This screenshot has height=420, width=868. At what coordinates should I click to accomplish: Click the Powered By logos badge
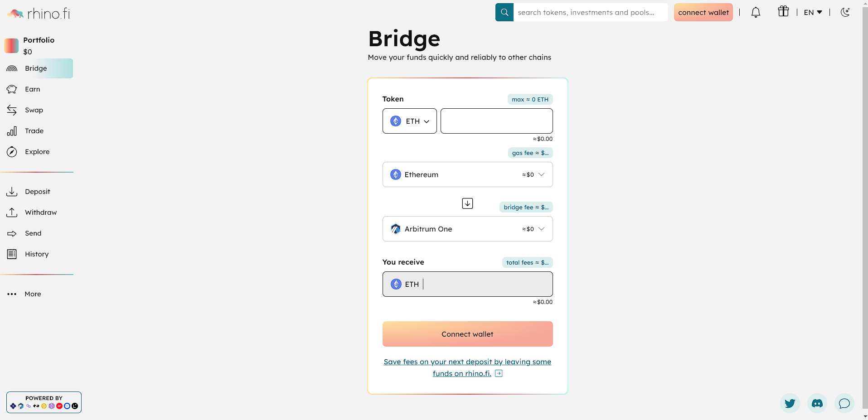coord(44,402)
